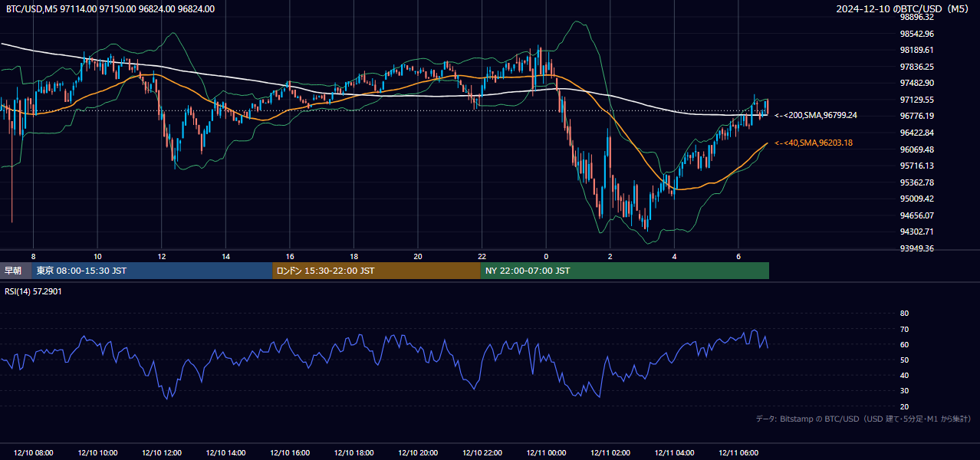Click the Bitstamp data source note

click(863, 419)
